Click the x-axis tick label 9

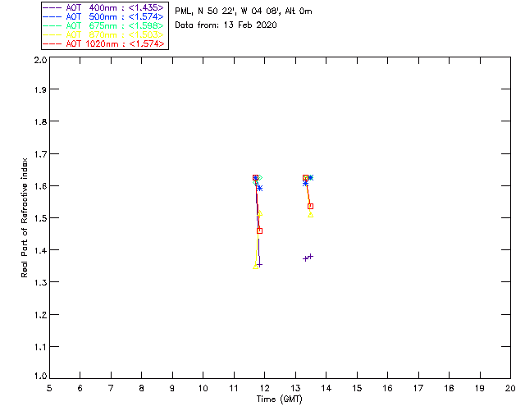click(x=172, y=388)
